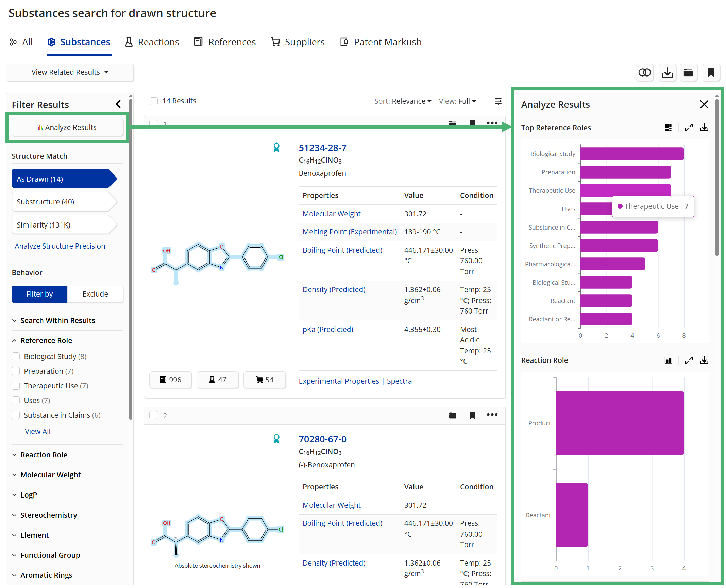Toggle the select all 14 Results checkbox
Viewport: 726px width, 588px height.
(x=154, y=101)
